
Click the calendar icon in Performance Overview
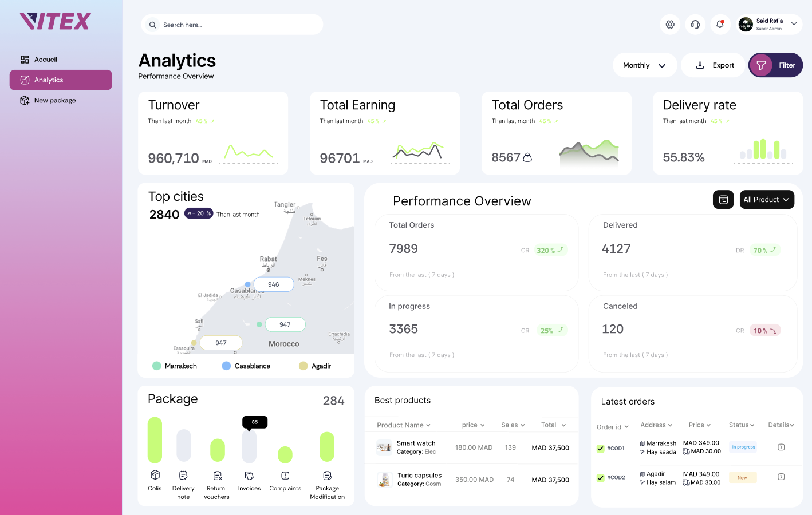[723, 199]
